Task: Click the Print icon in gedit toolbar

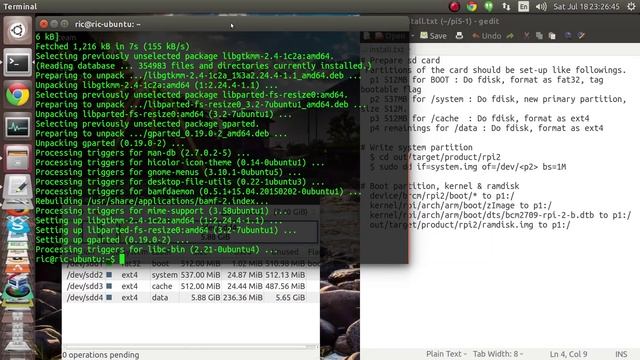Action: [459, 36]
